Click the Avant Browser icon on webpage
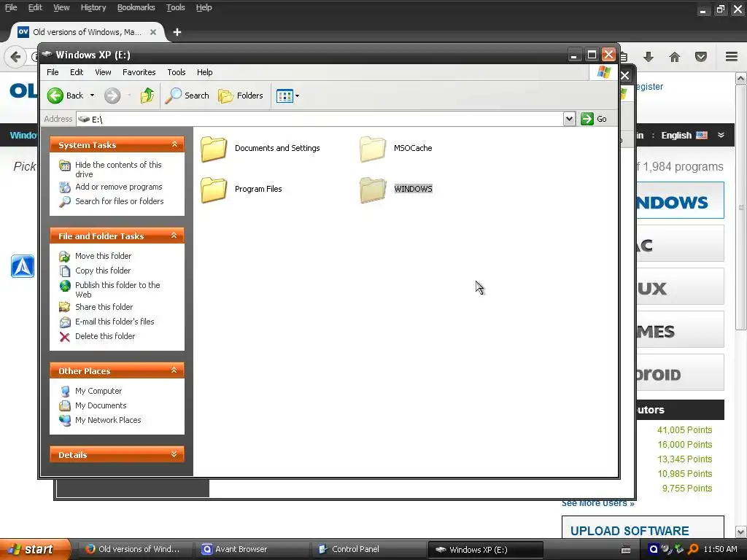This screenshot has width=747, height=560. pyautogui.click(x=23, y=266)
